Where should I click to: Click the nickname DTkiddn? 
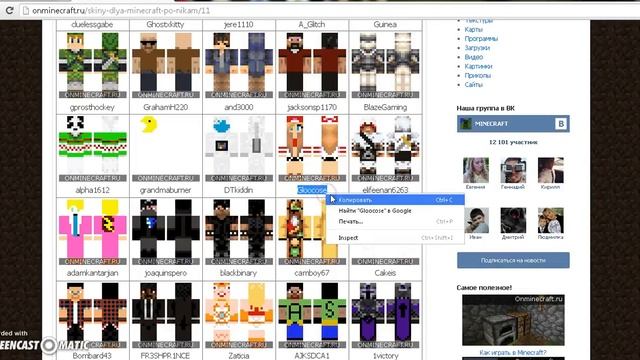click(238, 190)
